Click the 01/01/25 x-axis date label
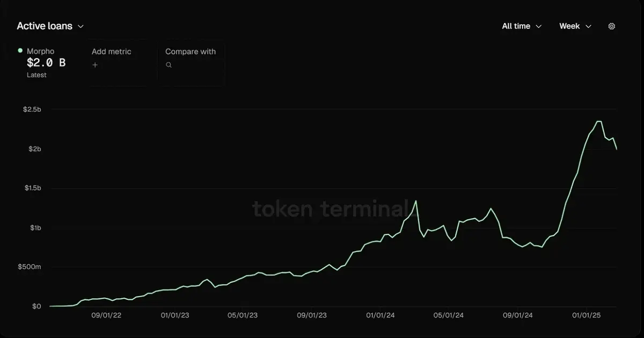The height and width of the screenshot is (338, 644). pyautogui.click(x=587, y=315)
